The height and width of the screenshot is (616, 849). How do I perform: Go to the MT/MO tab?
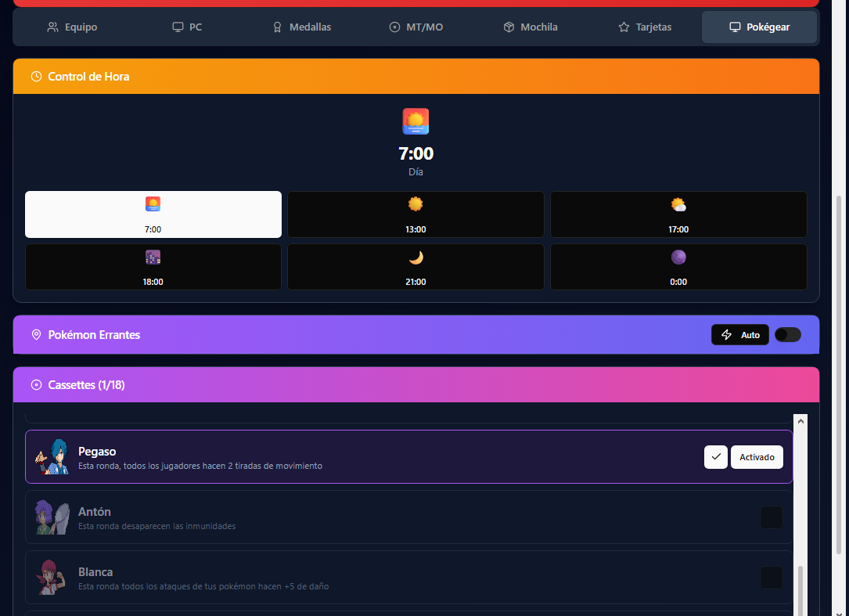[416, 27]
